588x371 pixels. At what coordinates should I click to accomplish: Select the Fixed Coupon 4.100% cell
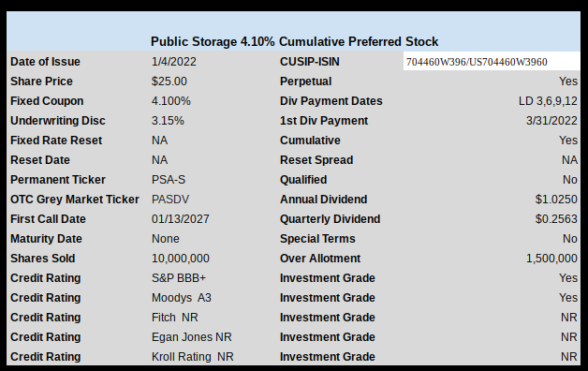(171, 101)
